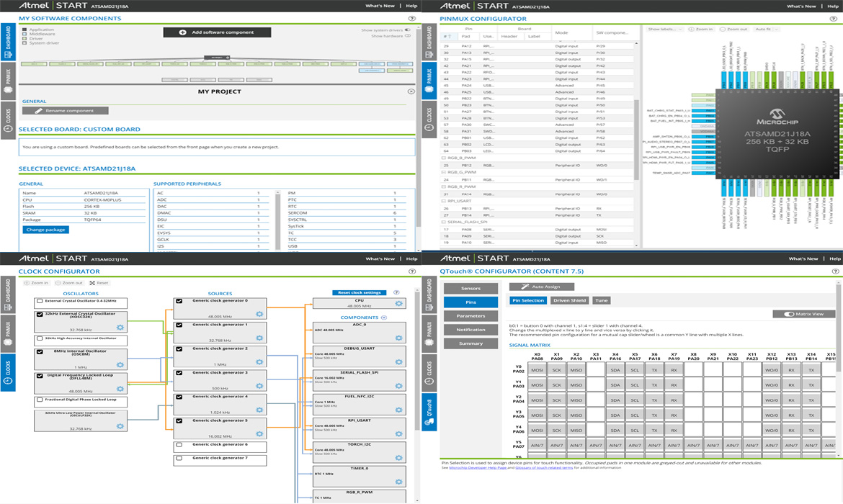
Task: Switch to Tune sub-tab
Action: [x=601, y=300]
